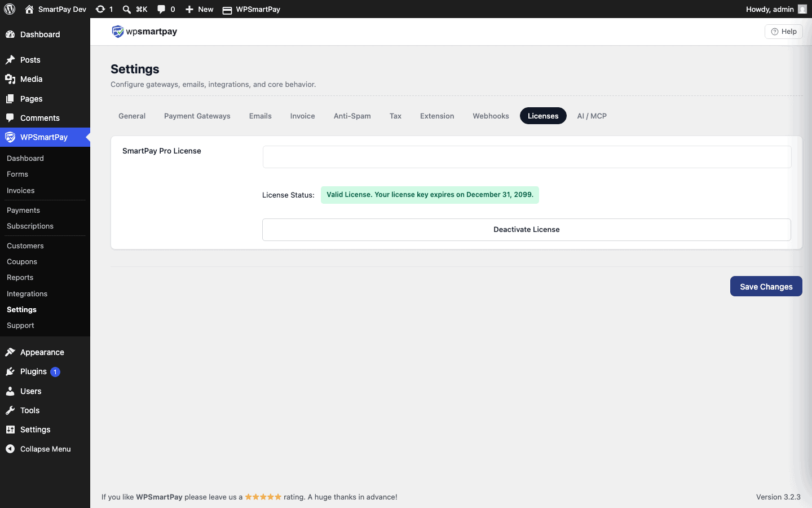Screen dimensions: 812x508
Task: Click the Tools wrench icon
Action: coord(10,410)
